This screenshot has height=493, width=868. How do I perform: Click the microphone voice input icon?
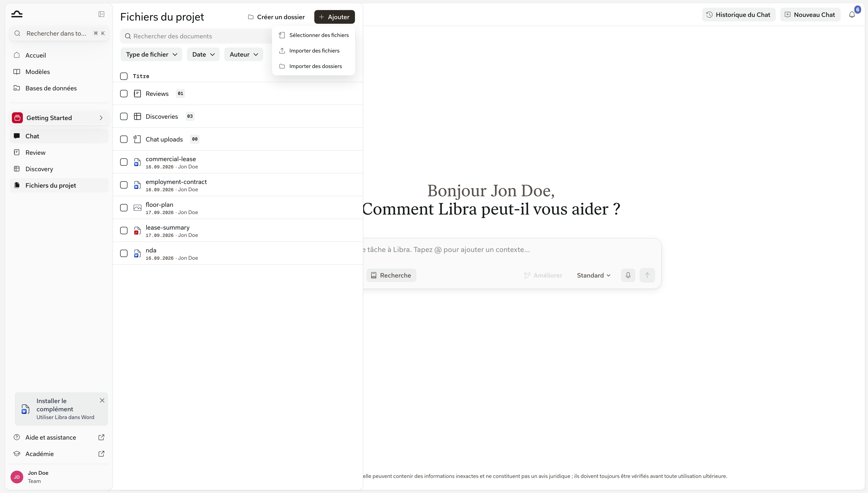point(628,275)
